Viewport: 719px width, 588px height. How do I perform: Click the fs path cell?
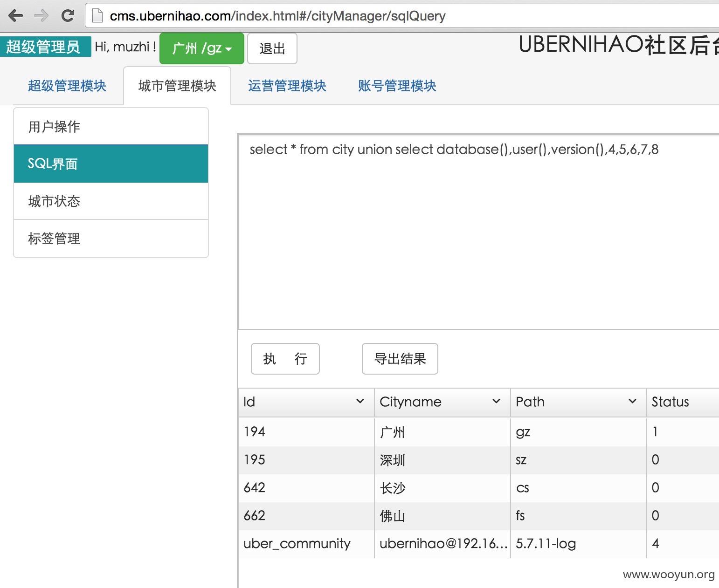[579, 516]
